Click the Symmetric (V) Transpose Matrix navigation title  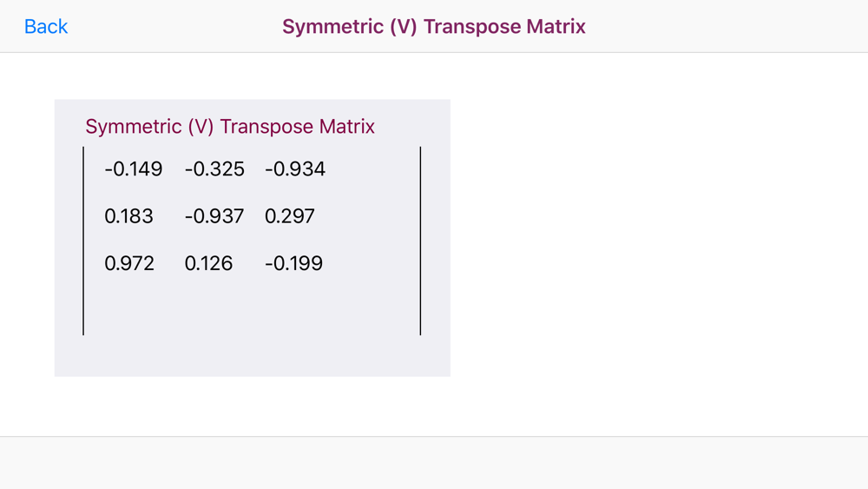click(434, 27)
